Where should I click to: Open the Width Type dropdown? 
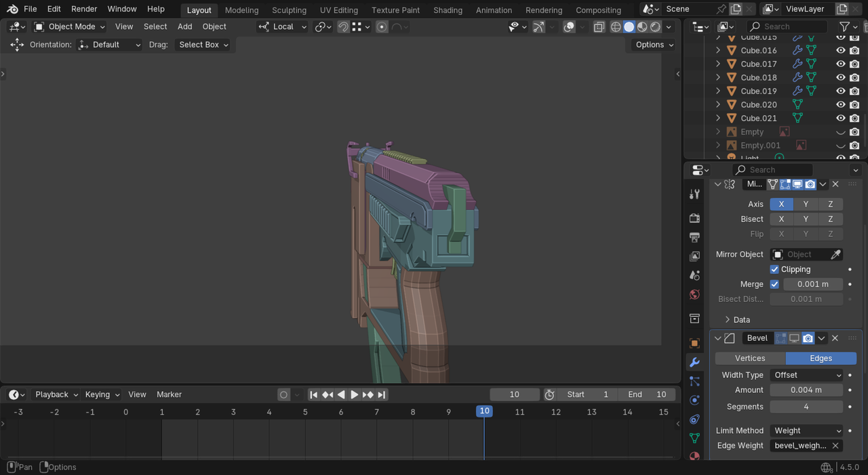click(x=806, y=375)
